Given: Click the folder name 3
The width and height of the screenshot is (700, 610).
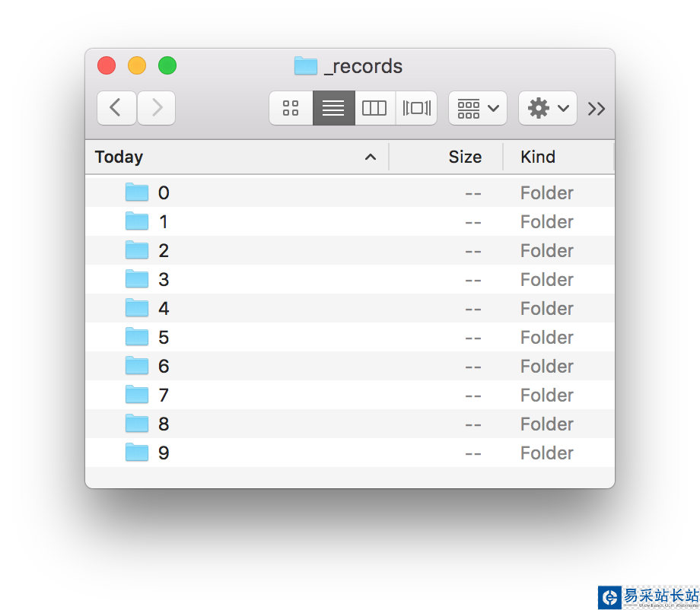Looking at the screenshot, I should pyautogui.click(x=164, y=280).
